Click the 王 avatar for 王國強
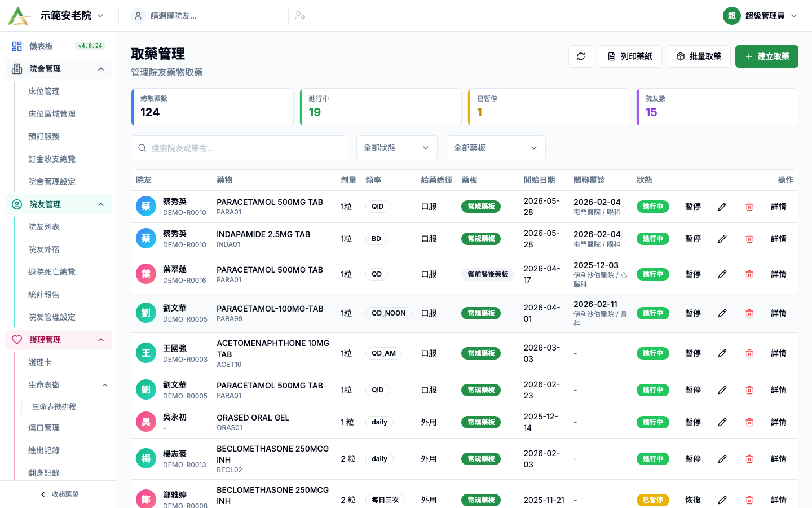This screenshot has height=508, width=812. click(146, 353)
